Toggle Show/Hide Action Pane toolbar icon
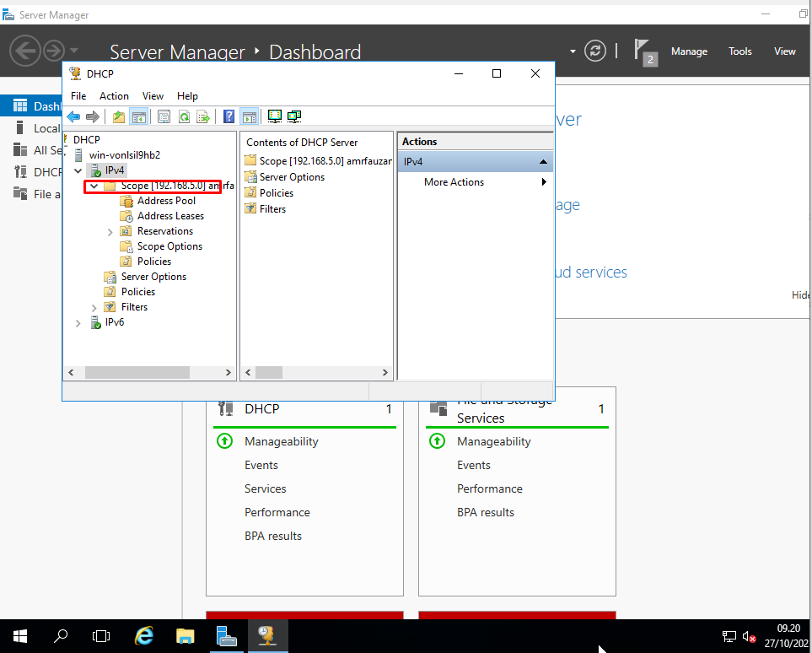The width and height of the screenshot is (812, 653). (249, 116)
